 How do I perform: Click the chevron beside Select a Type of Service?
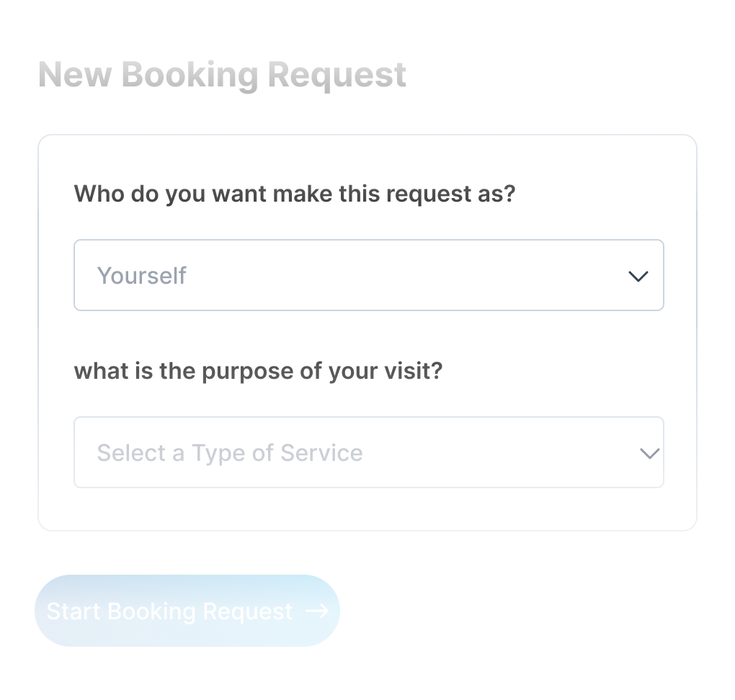tap(649, 453)
